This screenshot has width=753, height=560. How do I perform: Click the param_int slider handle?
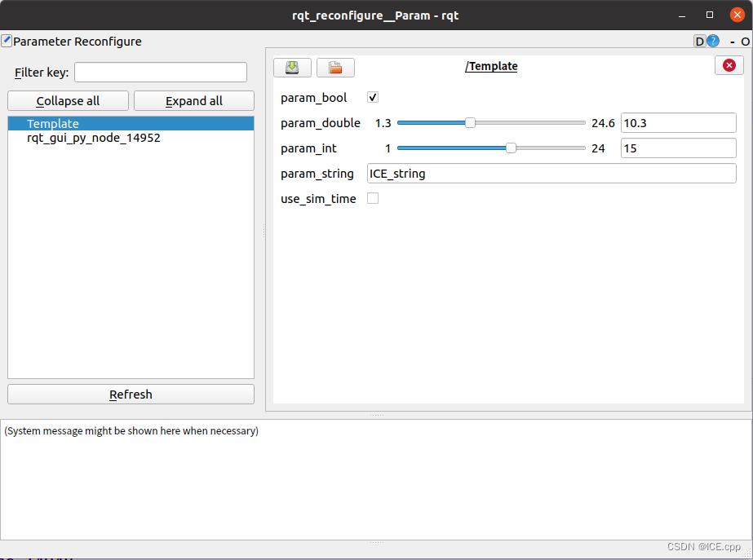[x=511, y=148]
